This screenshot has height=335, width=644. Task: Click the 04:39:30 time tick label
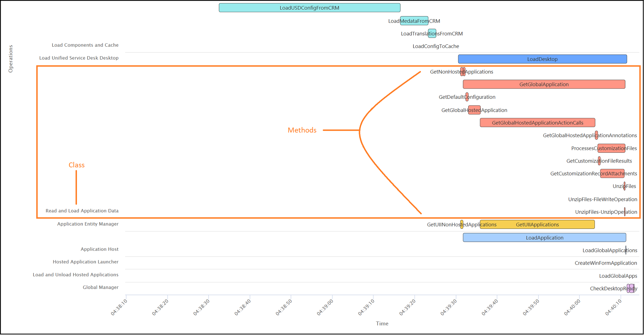(x=449, y=307)
